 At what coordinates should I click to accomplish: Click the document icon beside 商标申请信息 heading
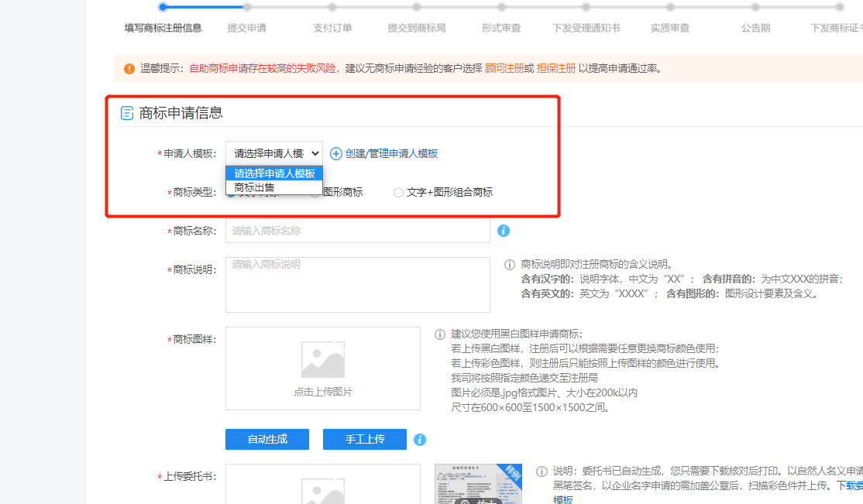click(126, 114)
